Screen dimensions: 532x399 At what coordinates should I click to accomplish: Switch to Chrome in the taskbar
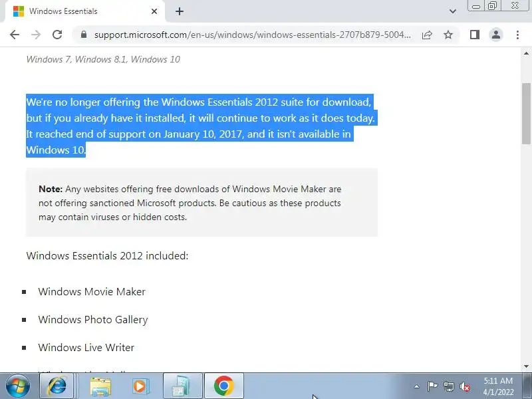(x=224, y=386)
